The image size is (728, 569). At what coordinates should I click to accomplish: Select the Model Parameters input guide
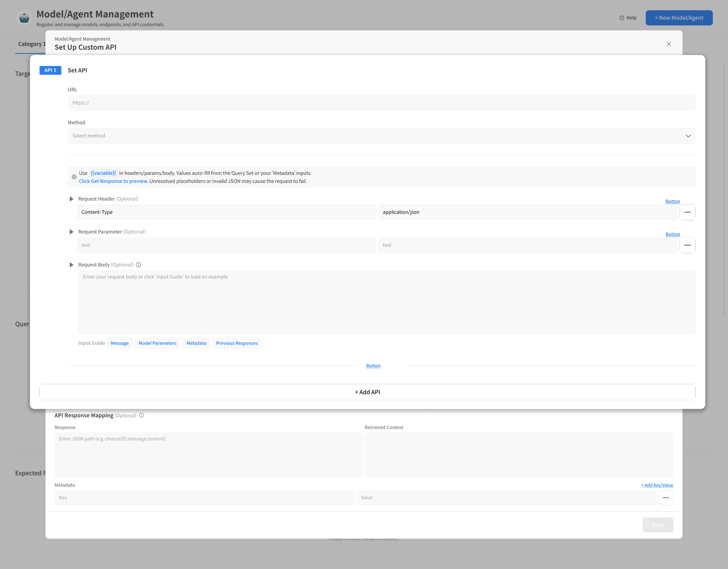157,343
